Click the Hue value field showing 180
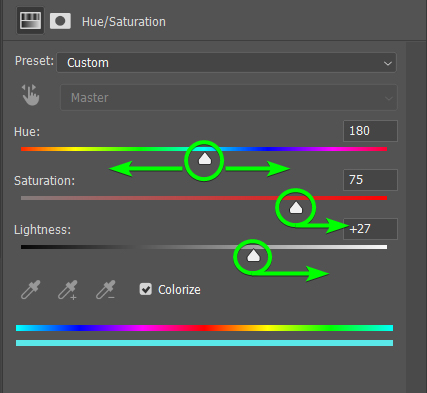The height and width of the screenshot is (393, 427). click(370, 131)
